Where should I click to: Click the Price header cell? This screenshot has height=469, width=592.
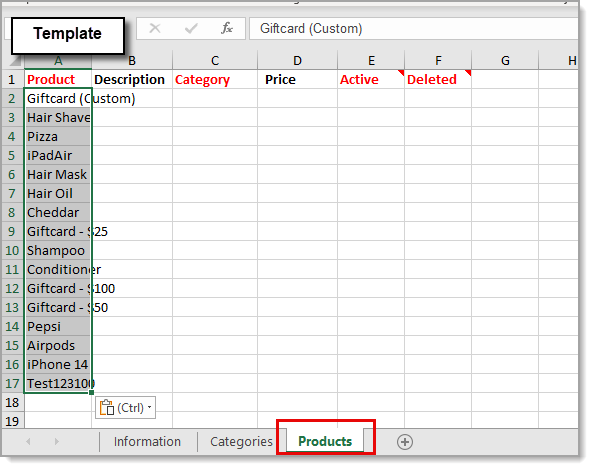(298, 79)
